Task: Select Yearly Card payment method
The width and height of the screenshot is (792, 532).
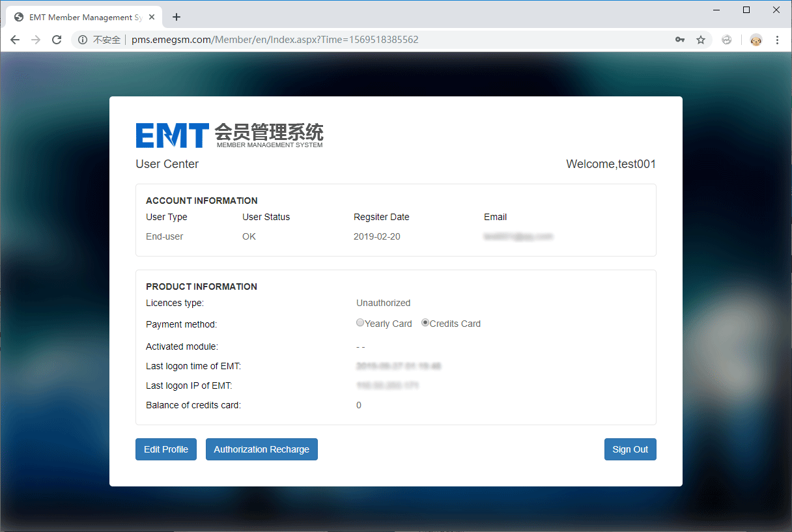Action: point(360,322)
